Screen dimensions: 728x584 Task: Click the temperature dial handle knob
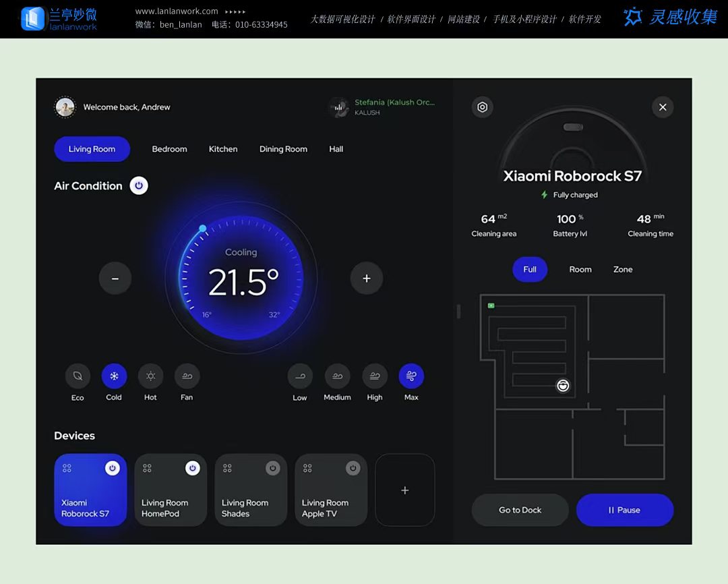click(203, 229)
